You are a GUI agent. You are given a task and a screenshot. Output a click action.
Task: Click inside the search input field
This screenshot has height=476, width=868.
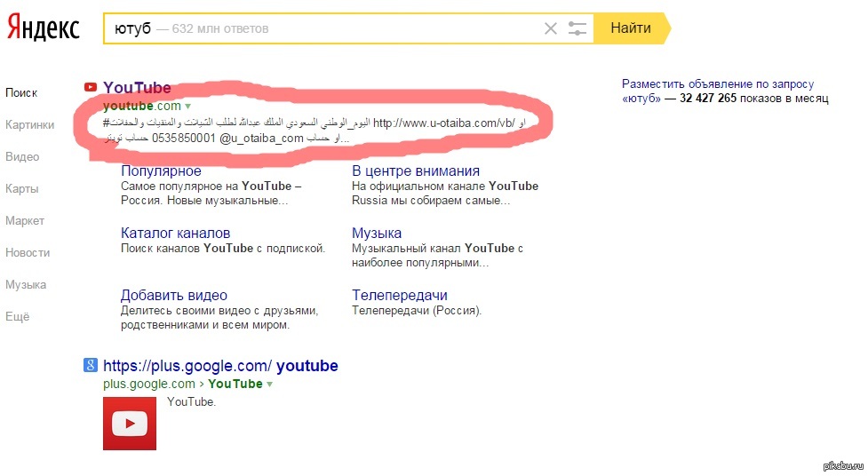(355, 28)
